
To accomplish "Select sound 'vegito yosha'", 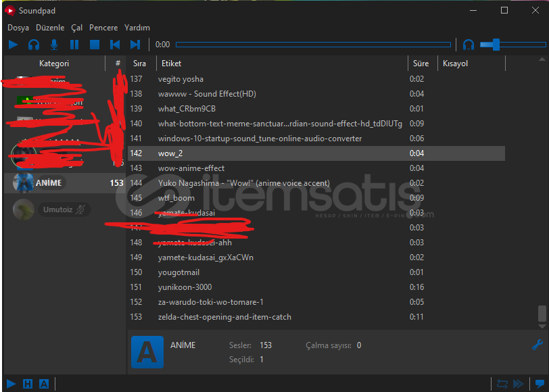I will tap(316, 79).
